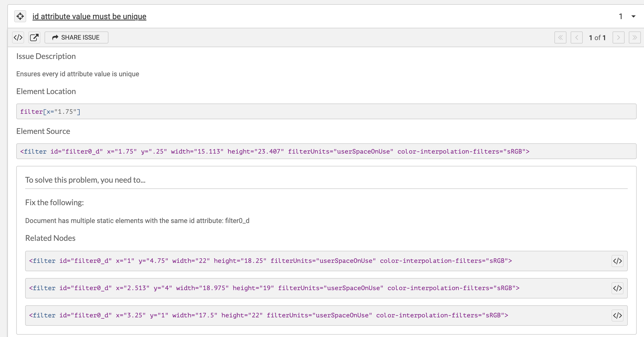Image resolution: width=644 pixels, height=337 pixels.
Task: View code of related node with x="2.513"
Action: [618, 288]
